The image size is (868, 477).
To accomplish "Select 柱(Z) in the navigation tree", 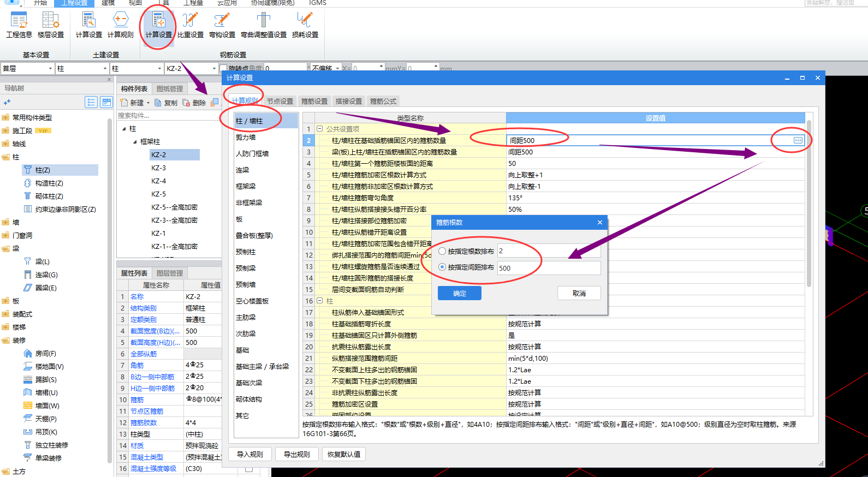I will point(60,170).
